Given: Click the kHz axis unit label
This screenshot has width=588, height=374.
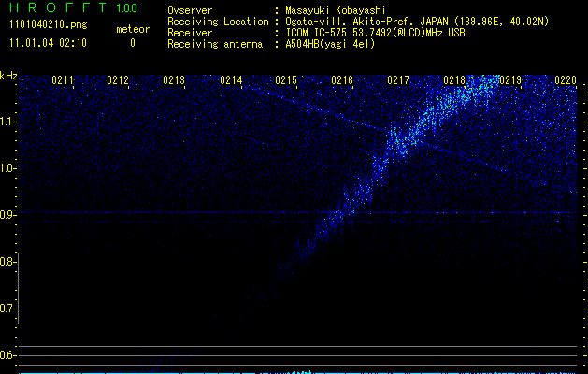Looking at the screenshot, I should coord(8,76).
